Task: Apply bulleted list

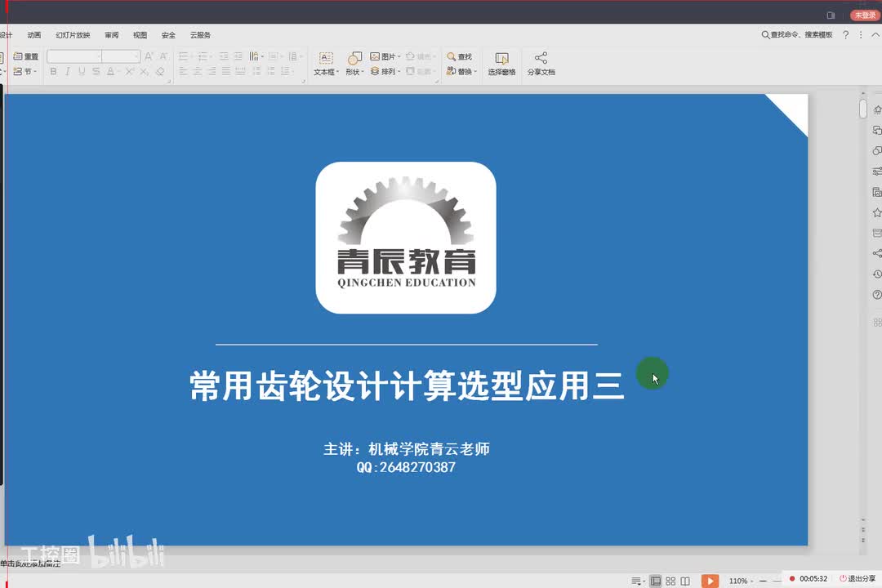Action: pyautogui.click(x=185, y=56)
